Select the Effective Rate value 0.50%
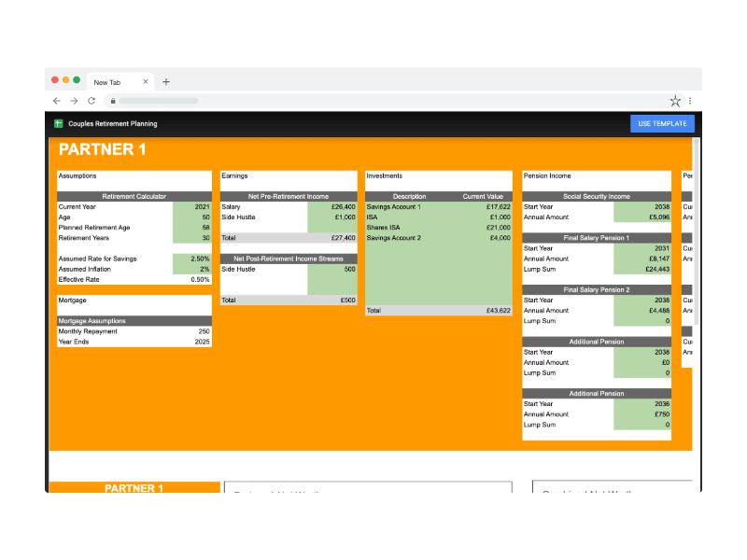 point(192,279)
